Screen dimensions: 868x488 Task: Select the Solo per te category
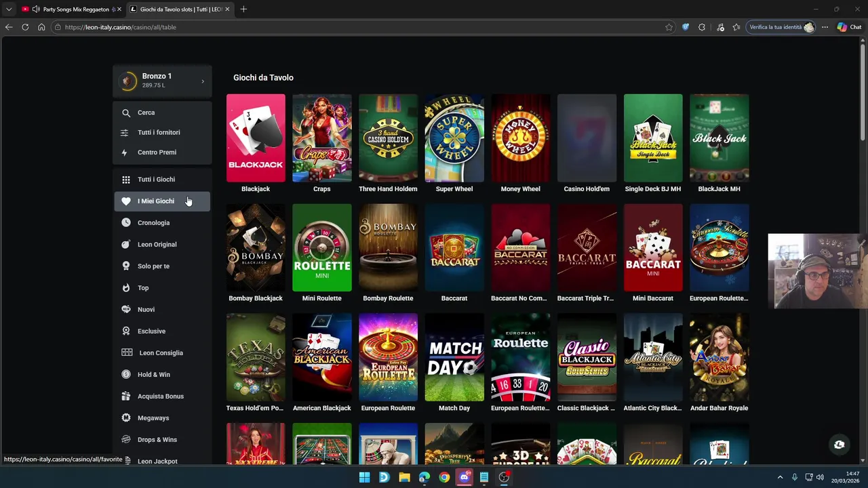click(162, 266)
